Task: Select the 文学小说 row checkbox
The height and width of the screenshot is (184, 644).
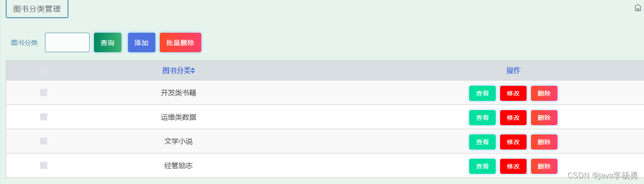Action: click(x=44, y=141)
